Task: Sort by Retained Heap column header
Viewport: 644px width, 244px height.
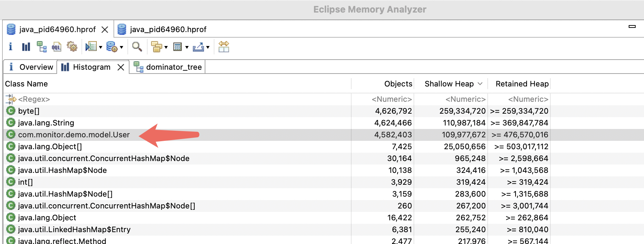Action: [x=521, y=84]
